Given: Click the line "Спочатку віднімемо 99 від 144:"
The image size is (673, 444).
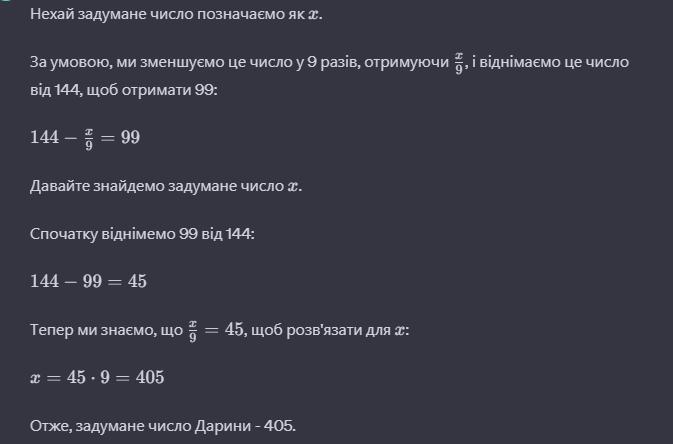Looking at the screenshot, I should click(x=142, y=234).
